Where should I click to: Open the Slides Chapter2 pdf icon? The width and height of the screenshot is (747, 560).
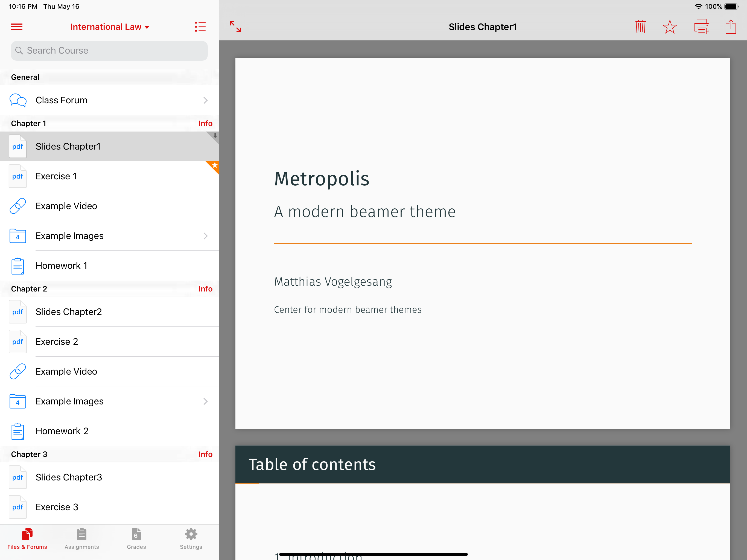point(17,312)
